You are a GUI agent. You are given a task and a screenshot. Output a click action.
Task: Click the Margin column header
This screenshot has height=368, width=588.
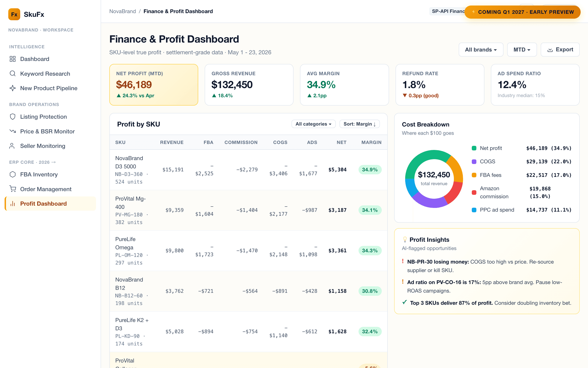tap(371, 142)
